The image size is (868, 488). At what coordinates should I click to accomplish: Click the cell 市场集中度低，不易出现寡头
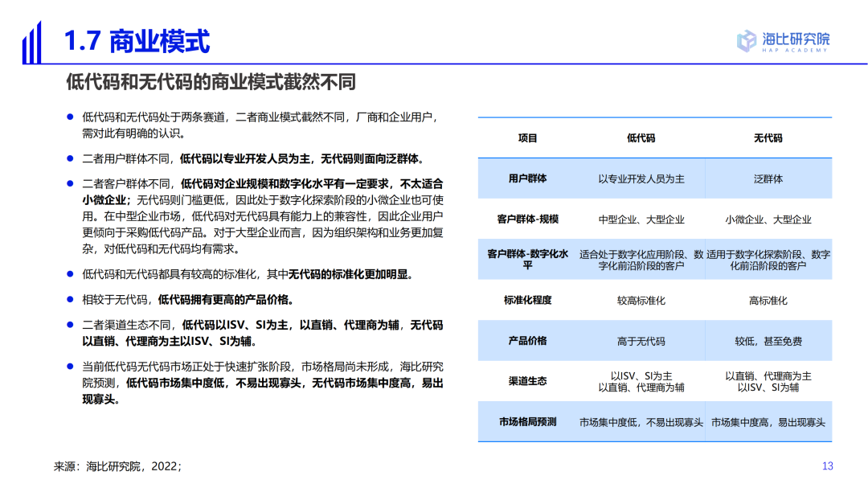click(641, 422)
